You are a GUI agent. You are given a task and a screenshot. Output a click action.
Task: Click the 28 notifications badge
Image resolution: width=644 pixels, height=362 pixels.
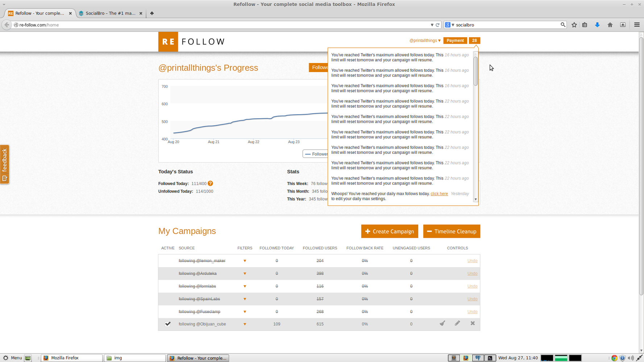(x=474, y=41)
